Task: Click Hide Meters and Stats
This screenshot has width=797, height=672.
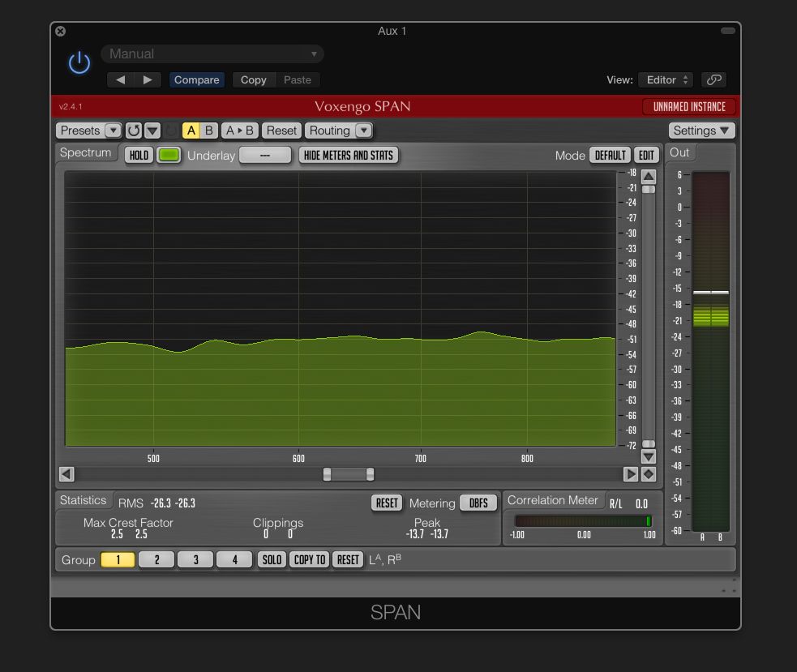Action: (x=349, y=155)
